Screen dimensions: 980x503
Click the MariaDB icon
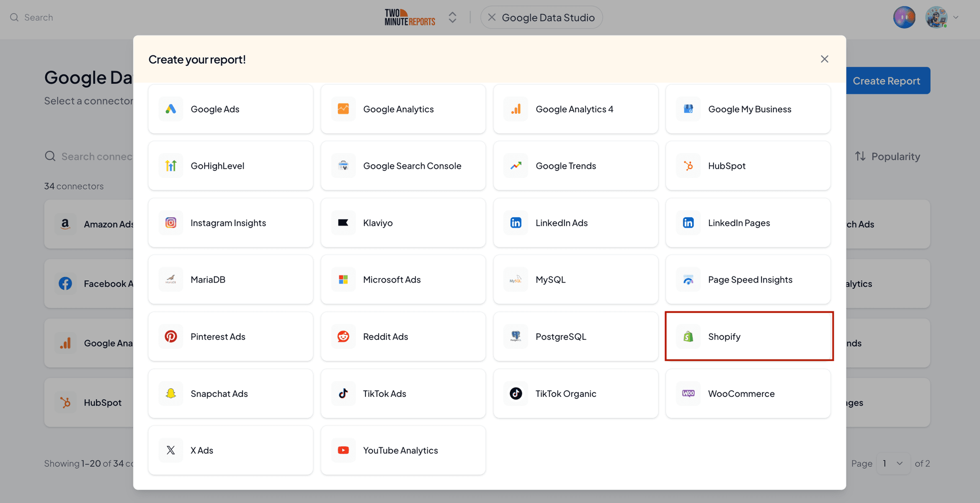[171, 280]
